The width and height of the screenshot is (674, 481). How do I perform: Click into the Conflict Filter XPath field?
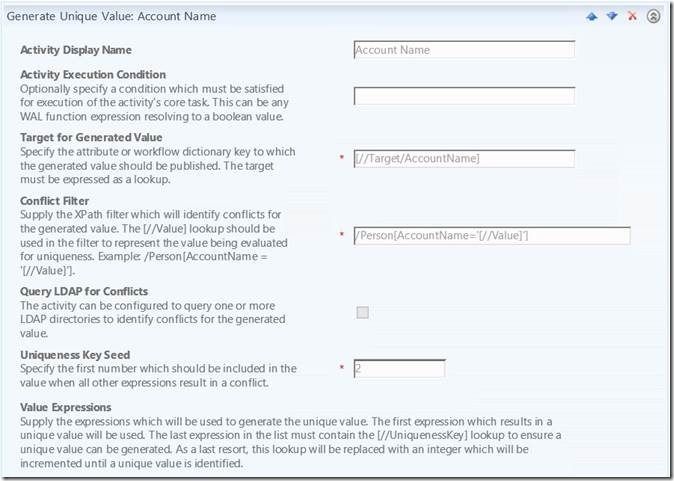pyautogui.click(x=491, y=235)
